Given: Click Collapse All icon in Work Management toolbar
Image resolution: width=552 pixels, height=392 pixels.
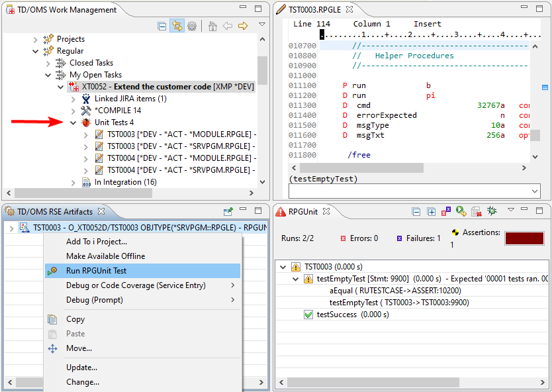Looking at the screenshot, I should click(x=162, y=26).
